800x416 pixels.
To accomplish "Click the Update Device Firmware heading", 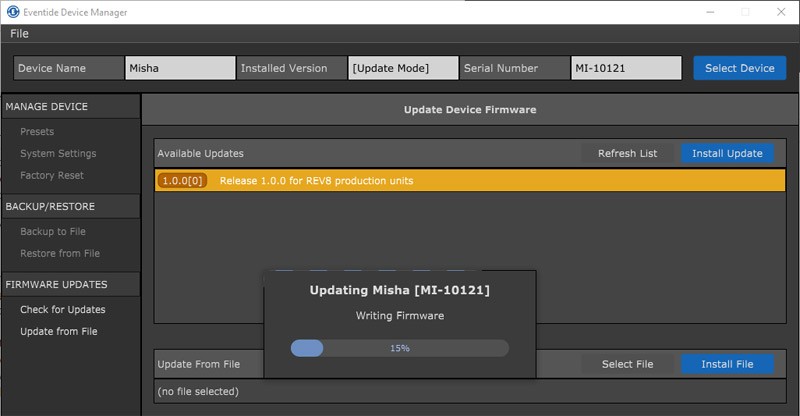I will [470, 110].
